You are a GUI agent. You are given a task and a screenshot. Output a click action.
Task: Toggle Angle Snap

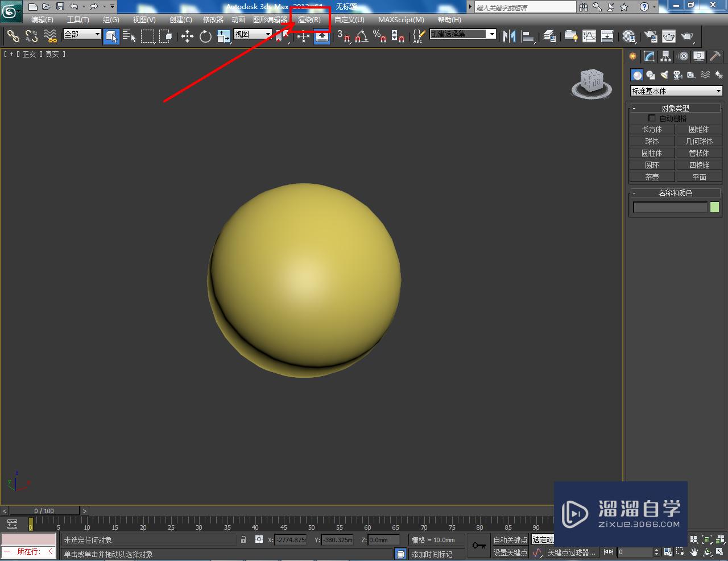coord(361,36)
